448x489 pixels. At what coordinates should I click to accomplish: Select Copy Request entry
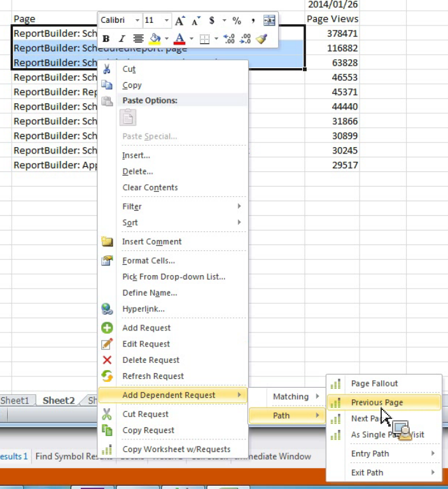173,430
